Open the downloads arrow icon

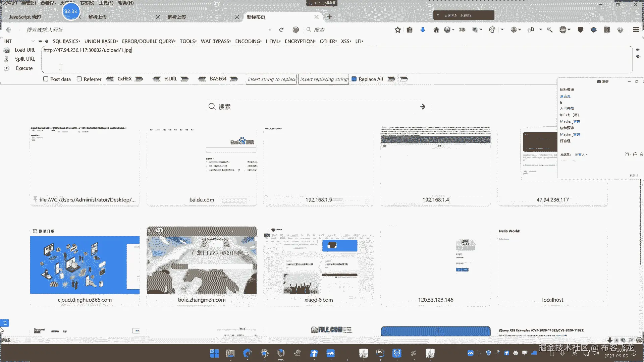(423, 30)
